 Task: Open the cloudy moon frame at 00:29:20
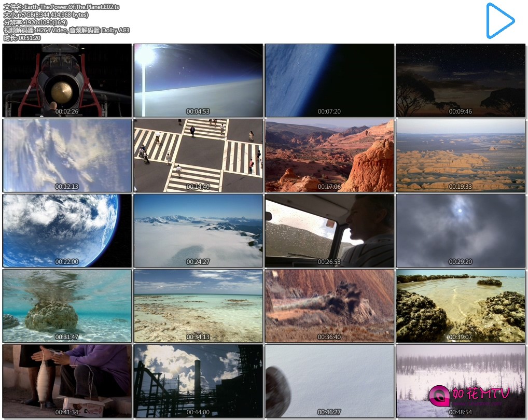[461, 231]
